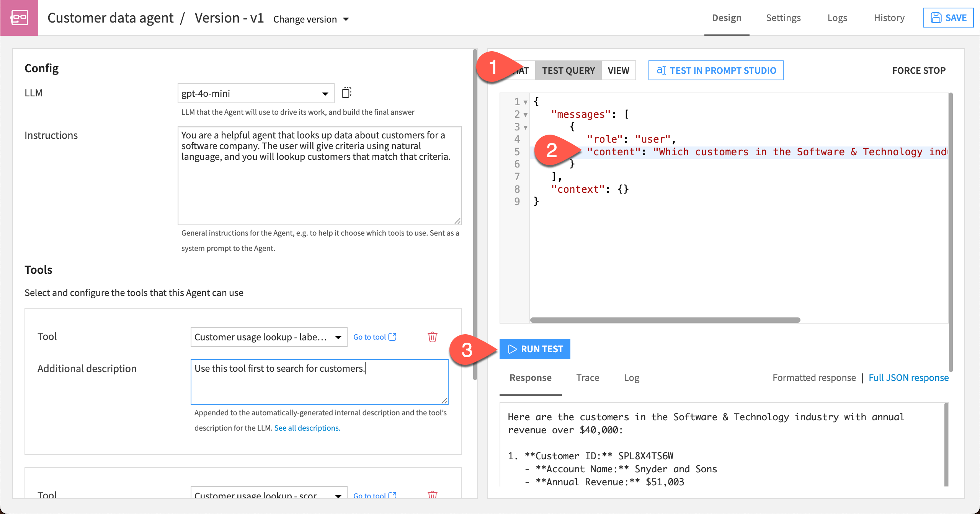Viewport: 980px width, 514px height.
Task: Click external-link icon beside first Go to tool
Action: [392, 336]
